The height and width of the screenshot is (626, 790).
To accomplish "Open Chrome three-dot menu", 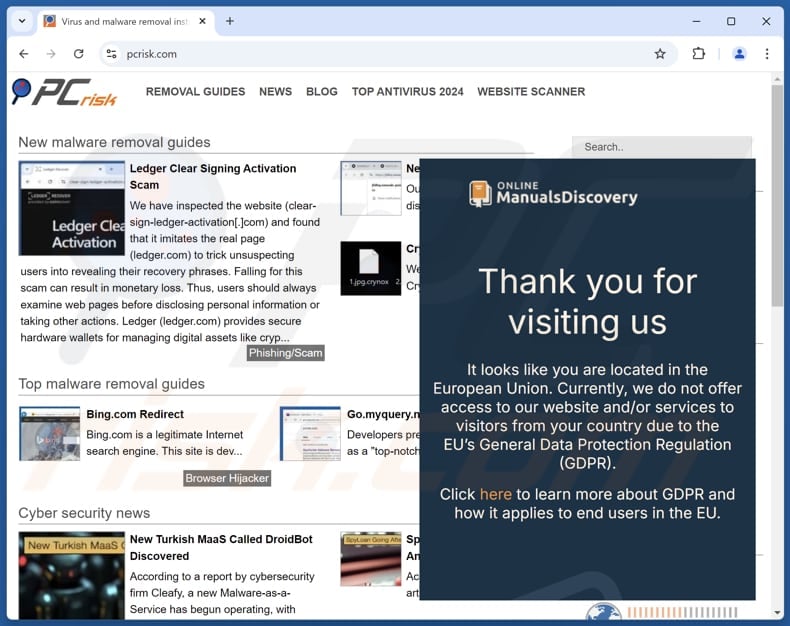I will pyautogui.click(x=767, y=54).
